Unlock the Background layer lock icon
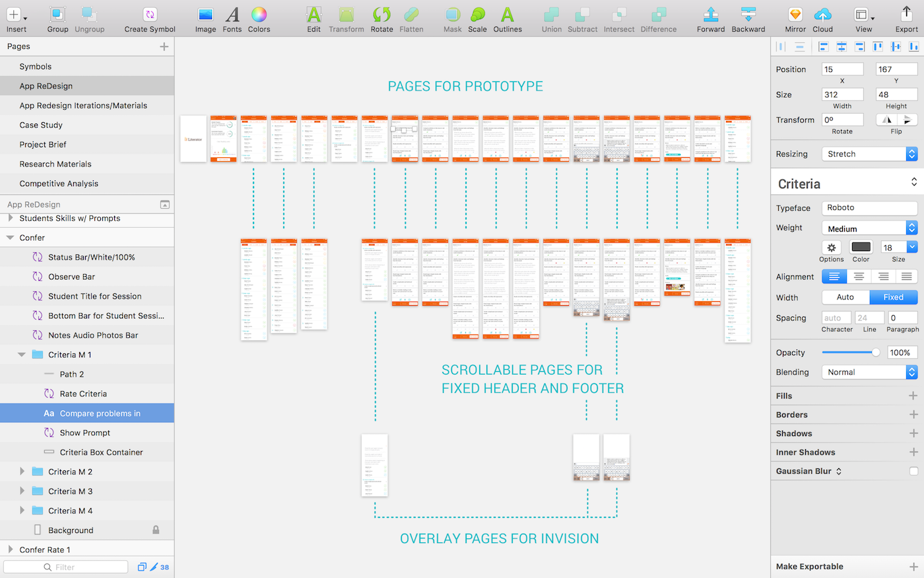924x578 pixels. point(156,530)
